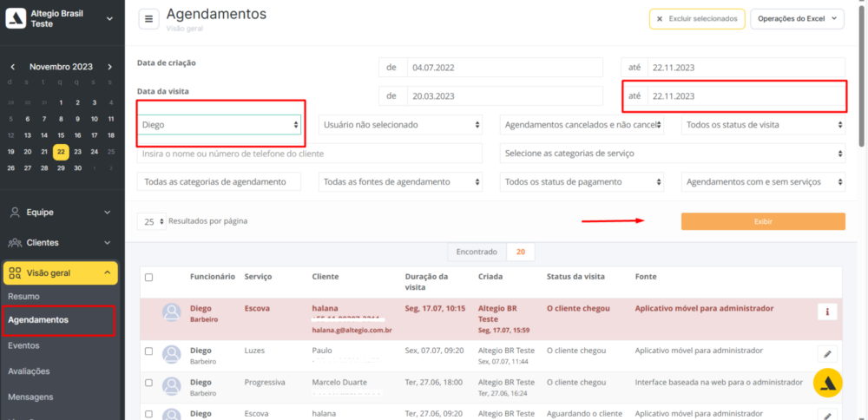Check the Paulo Luzes appointment checkbox
Viewport: 868px width, 420px height.
pyautogui.click(x=149, y=351)
